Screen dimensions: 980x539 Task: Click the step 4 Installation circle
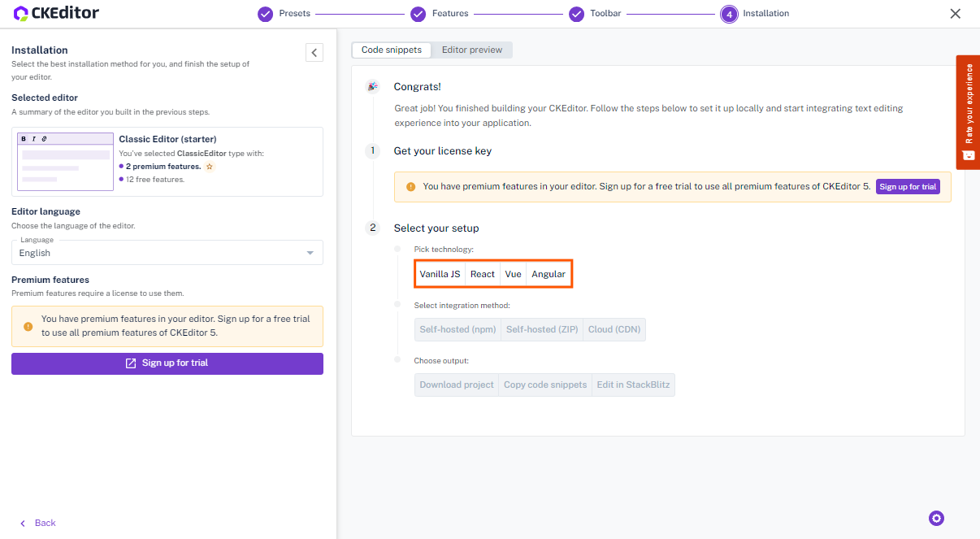(x=729, y=14)
